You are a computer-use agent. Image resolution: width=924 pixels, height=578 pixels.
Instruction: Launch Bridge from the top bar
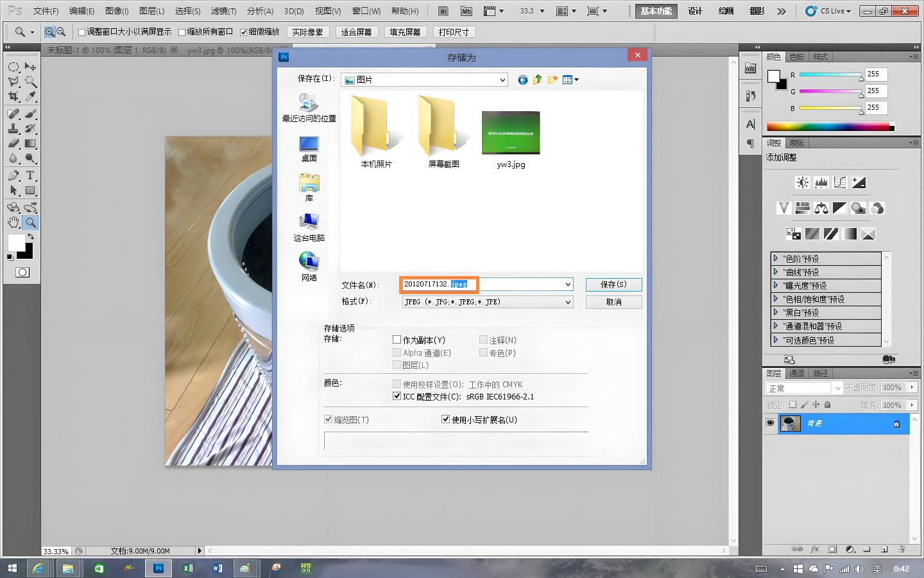pos(443,11)
